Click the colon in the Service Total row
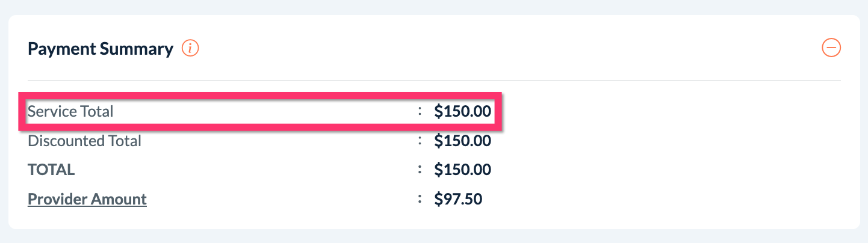This screenshot has width=868, height=243. click(420, 111)
